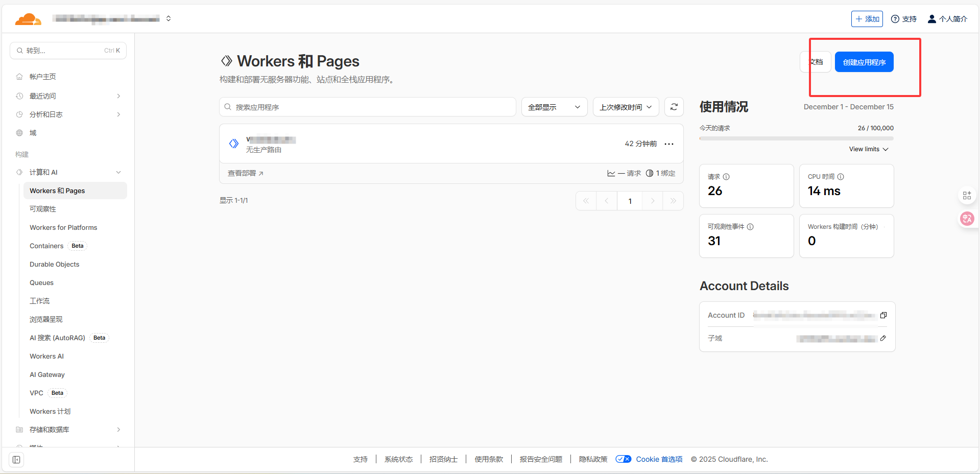Go to next page of results
980x474 pixels.
[653, 201]
